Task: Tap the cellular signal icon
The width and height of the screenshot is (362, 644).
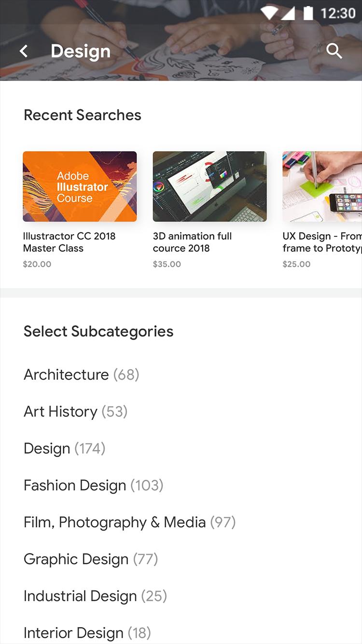Action: [288, 13]
